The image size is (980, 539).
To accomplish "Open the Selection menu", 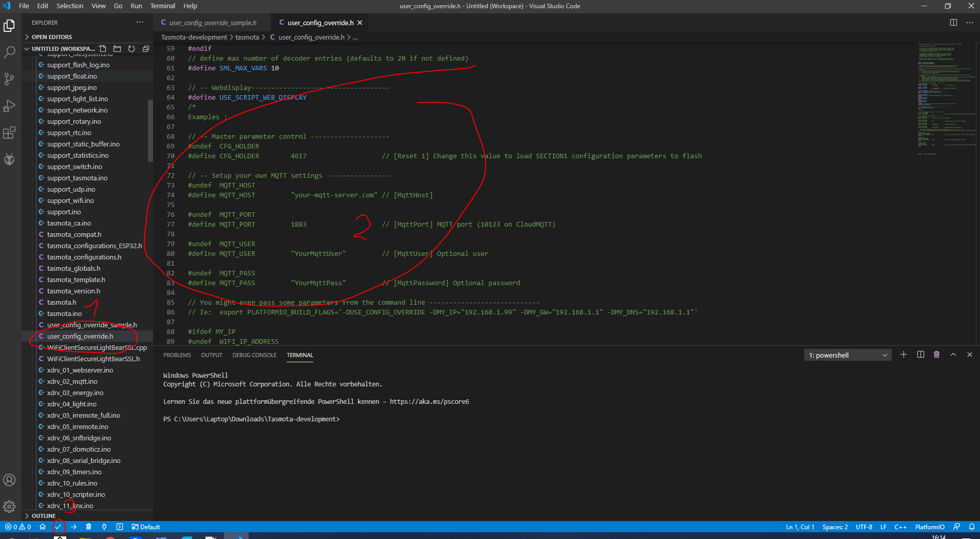I will 70,6.
